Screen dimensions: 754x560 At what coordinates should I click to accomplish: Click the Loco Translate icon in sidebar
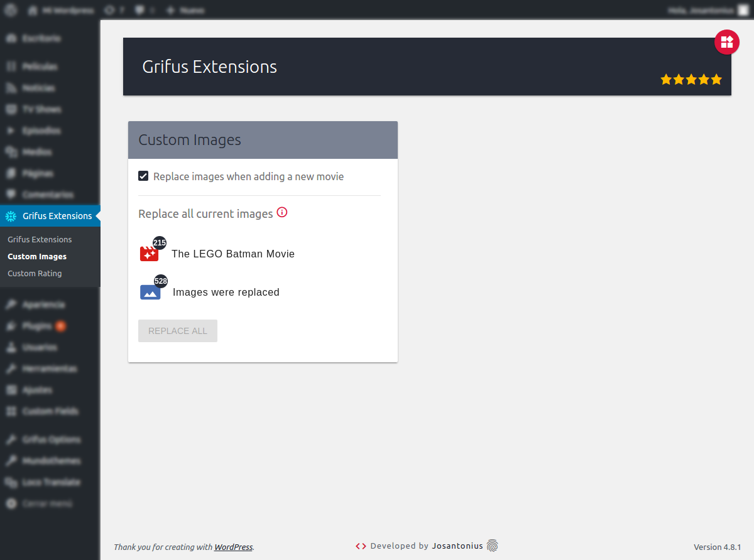tap(11, 482)
